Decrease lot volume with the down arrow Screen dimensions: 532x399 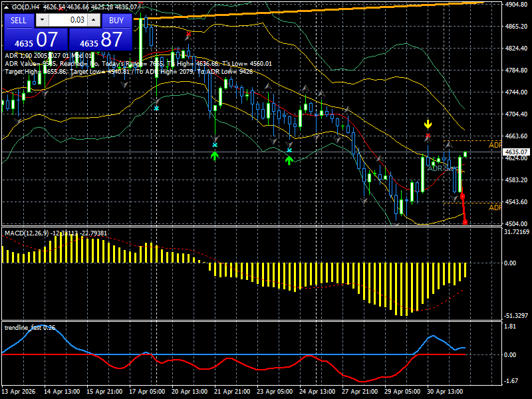tap(42, 20)
